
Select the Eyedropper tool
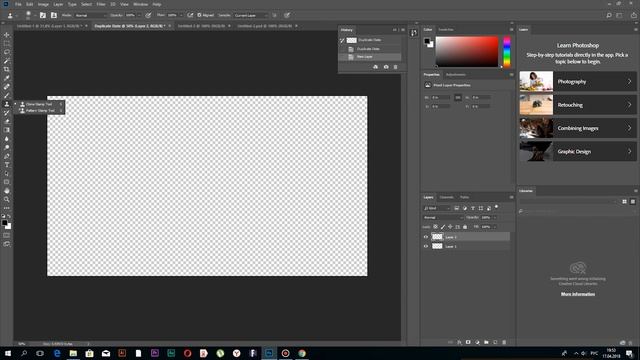coord(7,78)
